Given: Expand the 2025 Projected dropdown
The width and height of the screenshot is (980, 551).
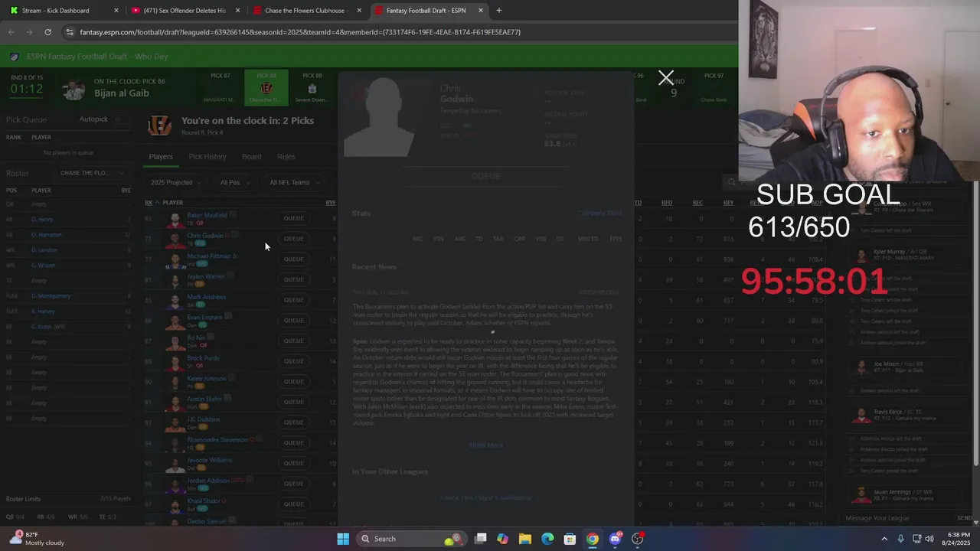Looking at the screenshot, I should click(x=175, y=183).
